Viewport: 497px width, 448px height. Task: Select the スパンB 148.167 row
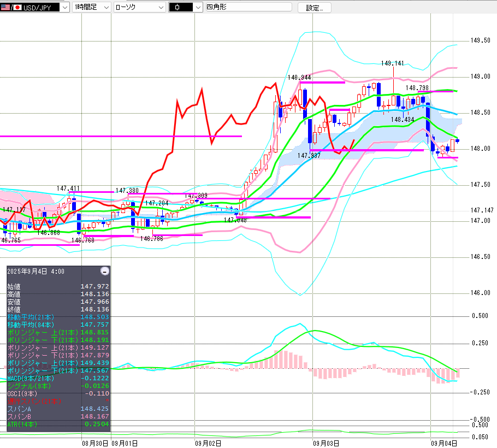pos(58,416)
